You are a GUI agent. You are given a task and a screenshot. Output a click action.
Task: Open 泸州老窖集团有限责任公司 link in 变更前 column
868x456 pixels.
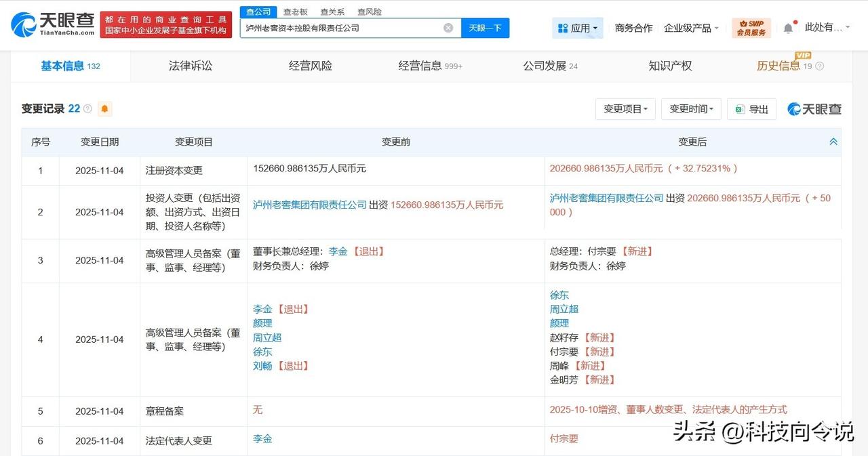(310, 205)
